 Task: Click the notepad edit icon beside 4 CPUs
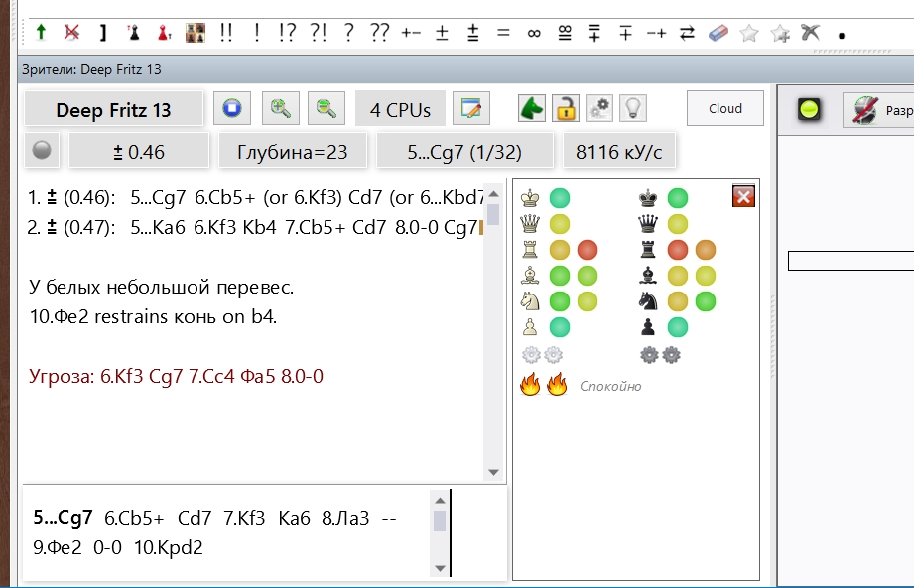coord(472,109)
